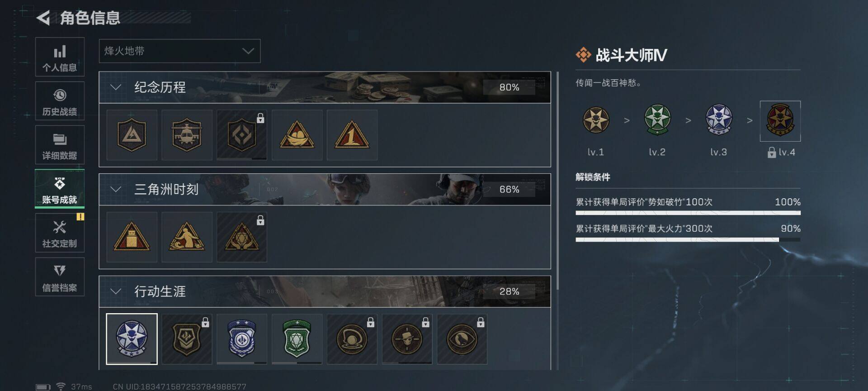Select the locked hexagon badge in 纪念历程

point(242,135)
